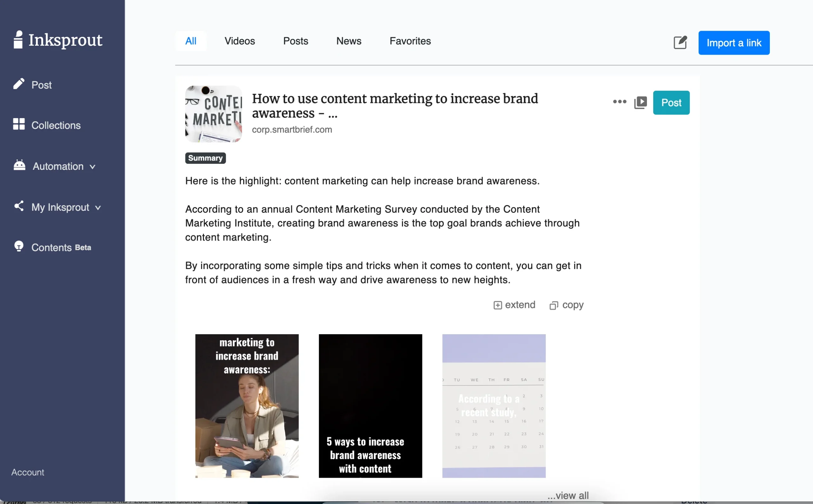The image size is (813, 504).
Task: Click the Inksprout logo
Action: pyautogui.click(x=57, y=40)
